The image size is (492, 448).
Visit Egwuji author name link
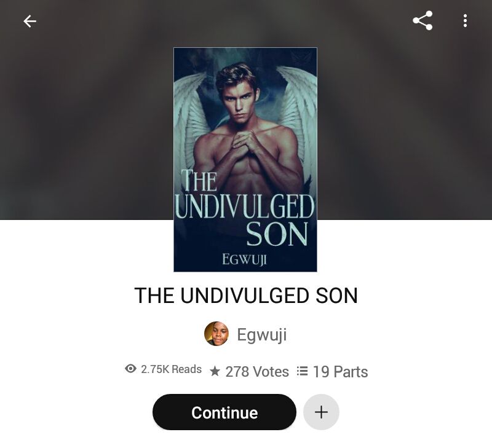click(262, 334)
